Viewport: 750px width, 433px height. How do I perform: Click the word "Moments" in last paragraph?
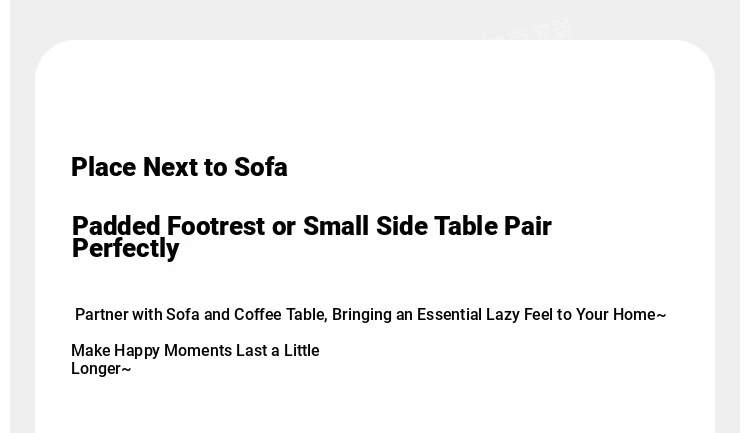pos(198,350)
